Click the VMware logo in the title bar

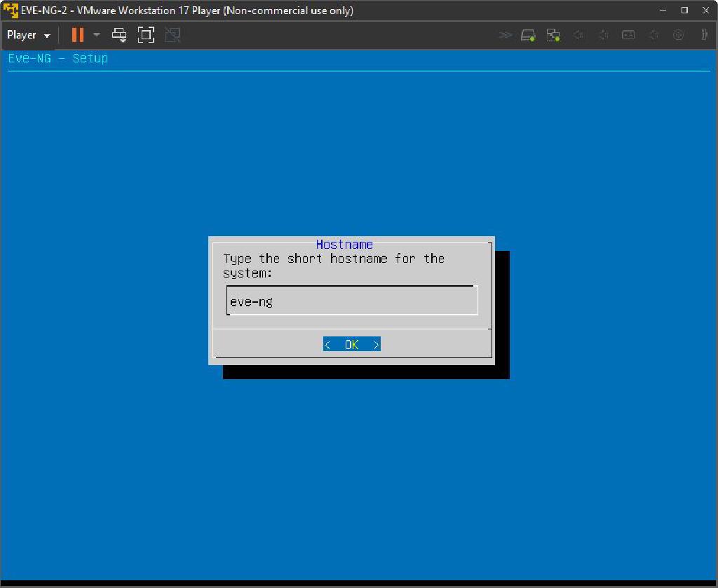11,11
